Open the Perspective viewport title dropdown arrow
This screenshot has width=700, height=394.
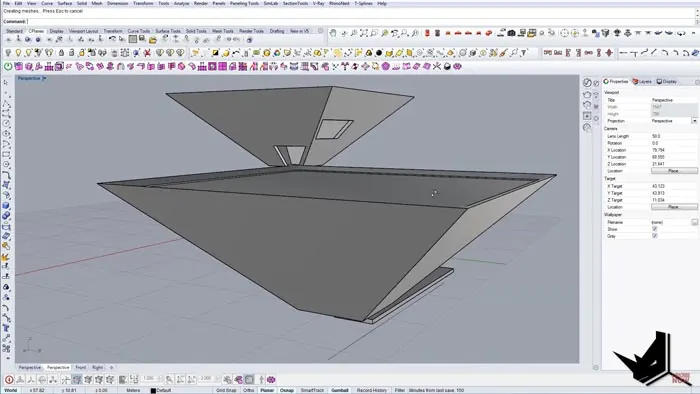click(44, 79)
